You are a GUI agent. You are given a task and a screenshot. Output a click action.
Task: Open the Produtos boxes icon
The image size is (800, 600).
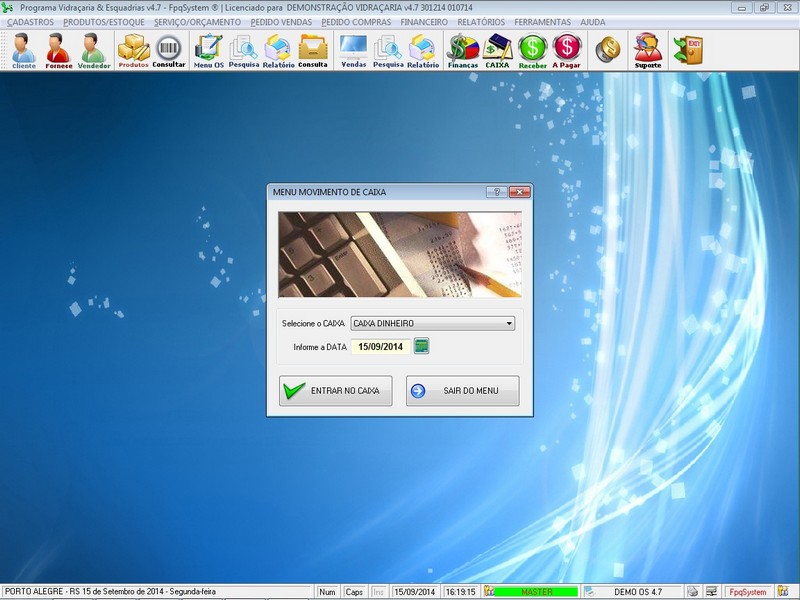tap(133, 49)
